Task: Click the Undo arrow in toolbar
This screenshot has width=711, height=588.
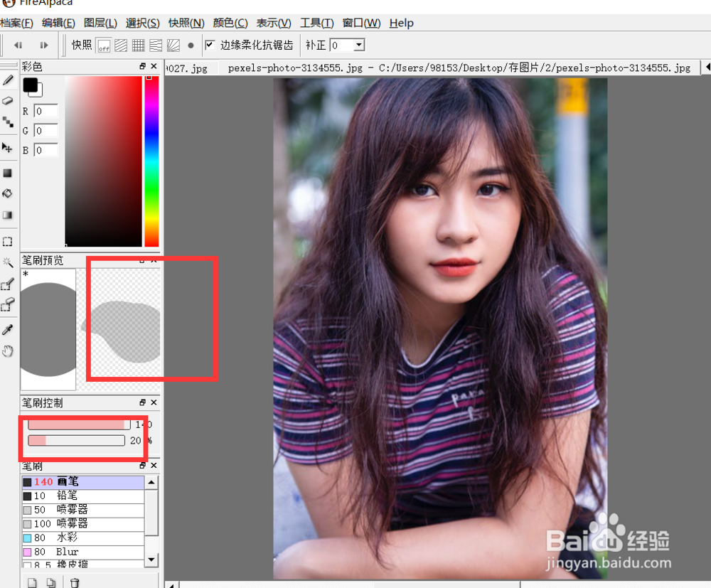Action: 18,45
